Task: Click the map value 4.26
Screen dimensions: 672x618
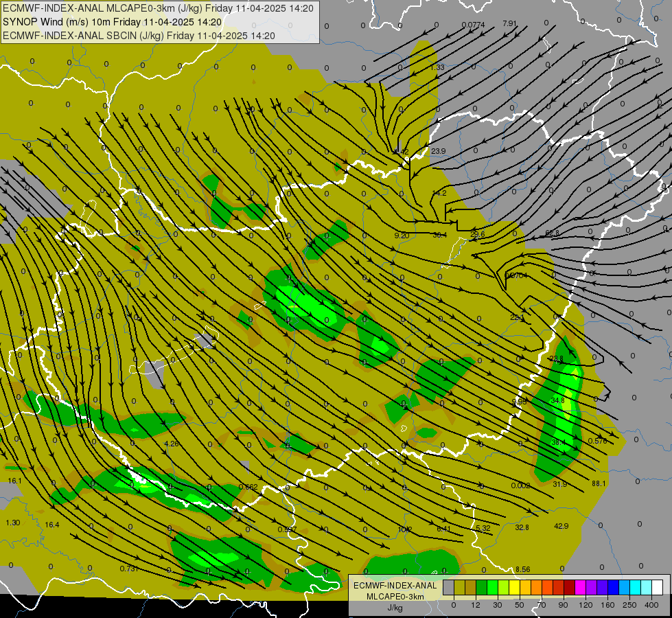Action: tap(172, 444)
